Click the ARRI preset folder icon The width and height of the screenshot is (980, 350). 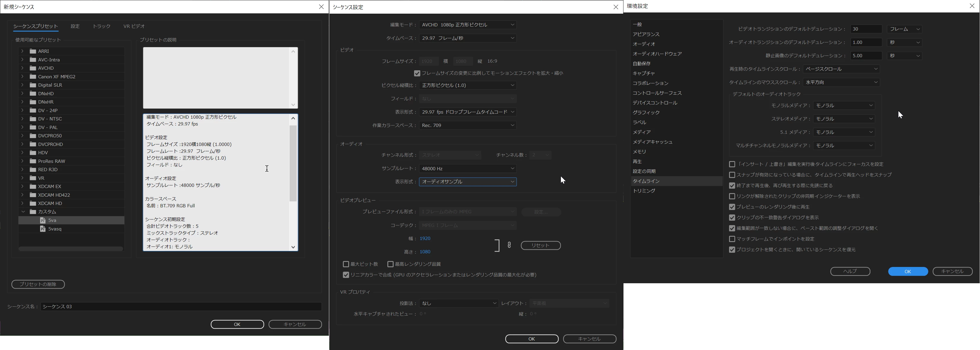[x=33, y=51]
